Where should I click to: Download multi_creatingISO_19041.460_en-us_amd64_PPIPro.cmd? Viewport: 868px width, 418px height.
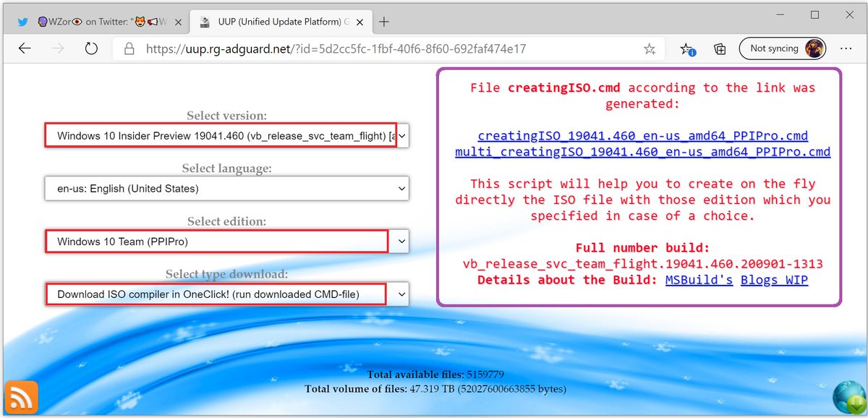click(x=642, y=152)
